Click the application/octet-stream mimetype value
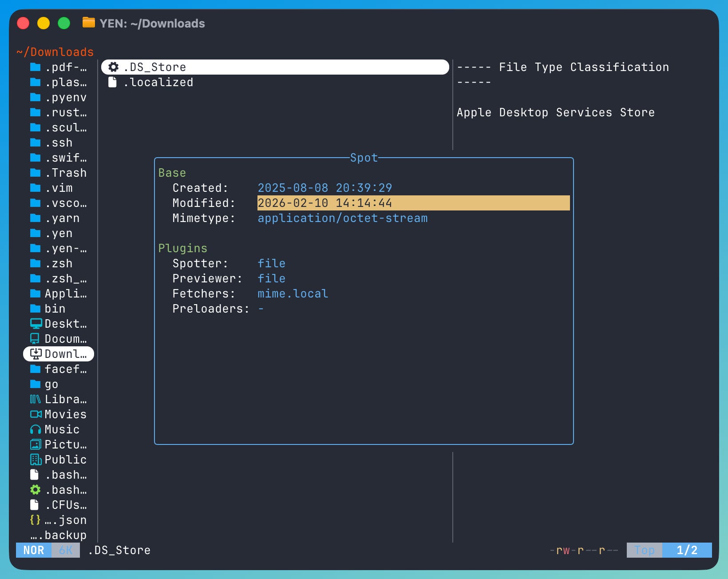 pos(343,218)
